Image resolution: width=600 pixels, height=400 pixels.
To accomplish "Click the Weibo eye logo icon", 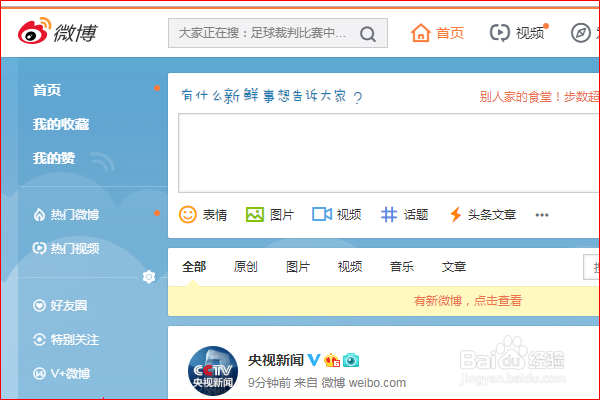I will click(34, 31).
